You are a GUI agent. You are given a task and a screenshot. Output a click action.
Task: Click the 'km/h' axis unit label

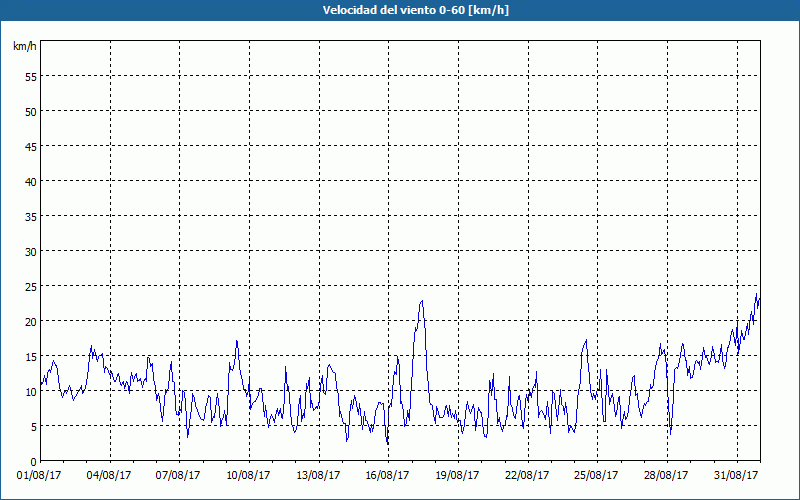24,46
